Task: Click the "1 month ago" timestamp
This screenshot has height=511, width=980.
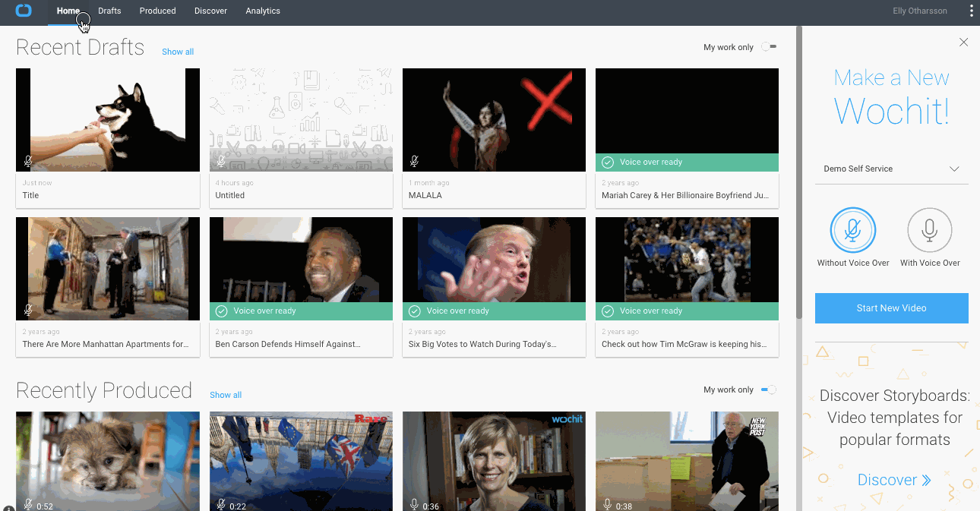Action: [x=429, y=183]
